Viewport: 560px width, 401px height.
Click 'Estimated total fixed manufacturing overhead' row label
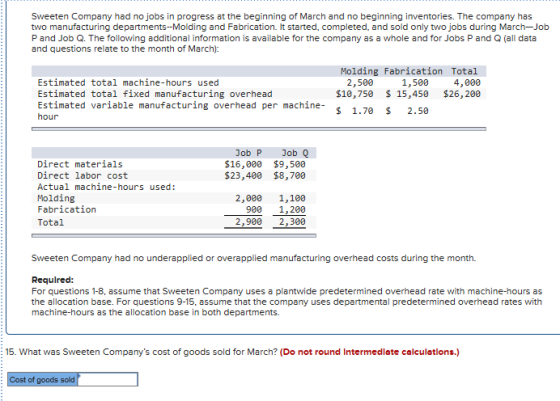(155, 94)
